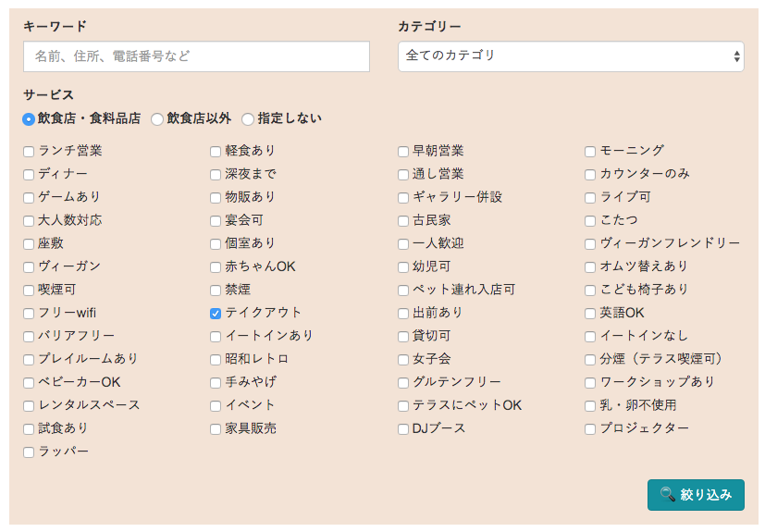765x532 pixels.
Task: Enable the ランチ営業 checkbox
Action: (x=29, y=152)
